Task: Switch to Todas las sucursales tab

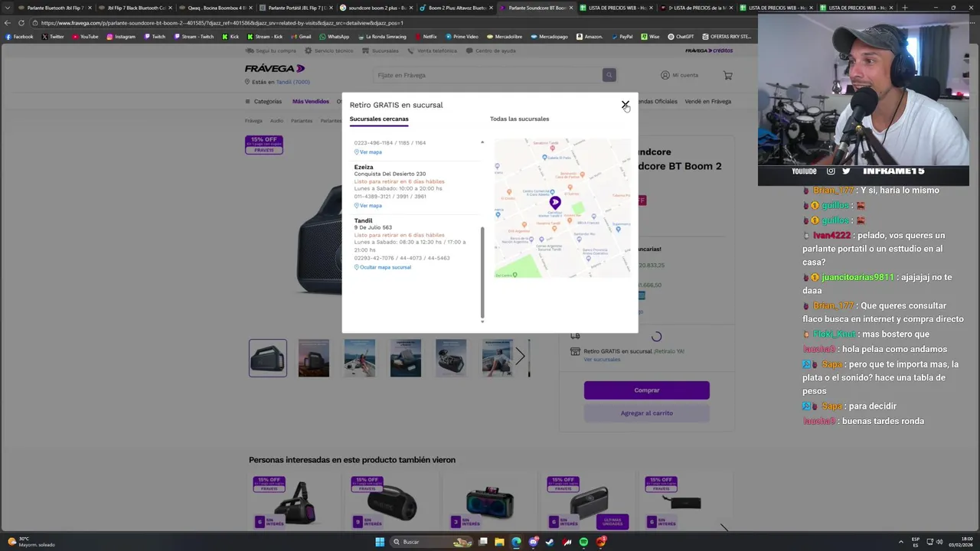Action: point(519,119)
